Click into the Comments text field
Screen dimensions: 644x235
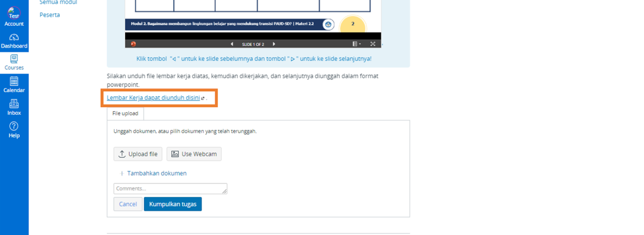click(x=170, y=189)
